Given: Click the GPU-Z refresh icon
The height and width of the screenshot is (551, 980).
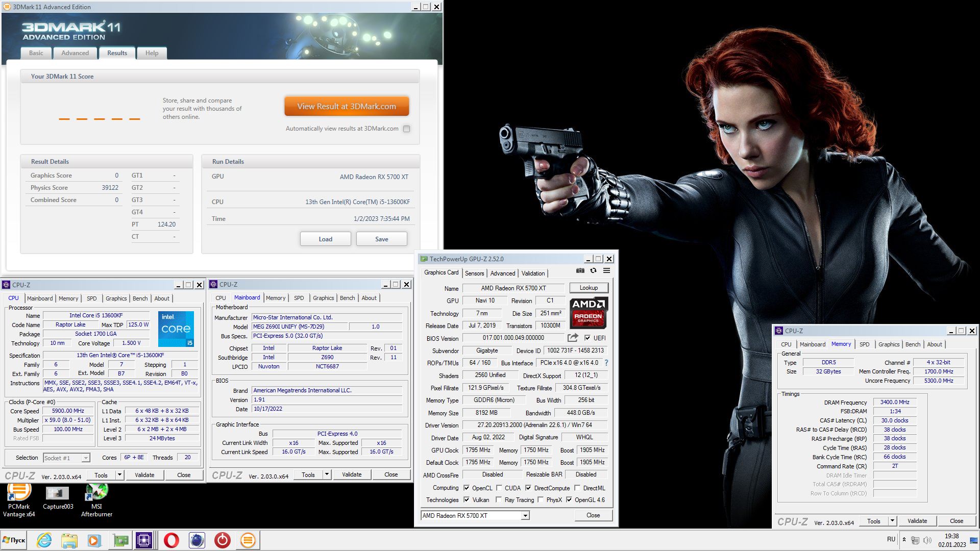Looking at the screenshot, I should click(593, 271).
